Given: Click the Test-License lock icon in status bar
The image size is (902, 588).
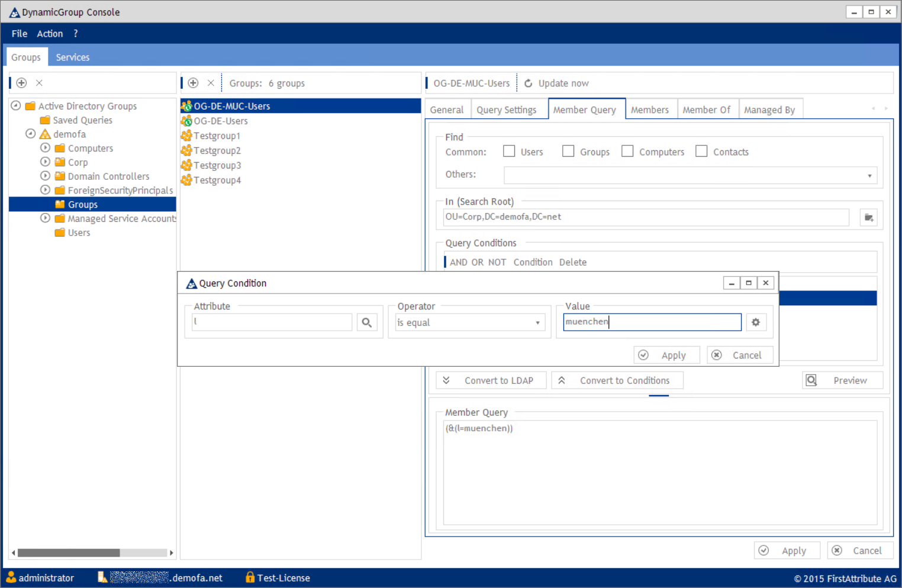Looking at the screenshot, I should coord(250,577).
